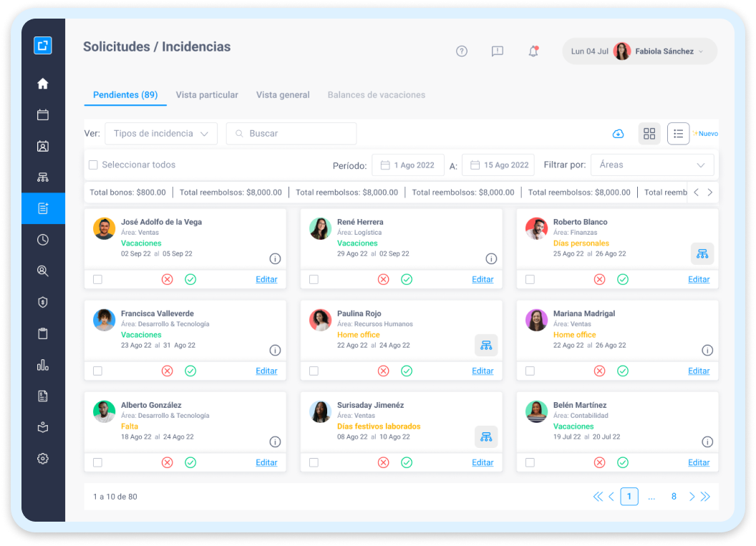Expand the Áreas filter dropdown
756x546 pixels.
[x=652, y=165]
